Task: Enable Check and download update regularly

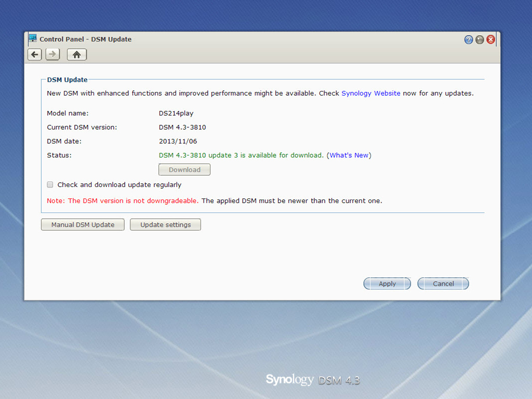Action: [x=50, y=184]
